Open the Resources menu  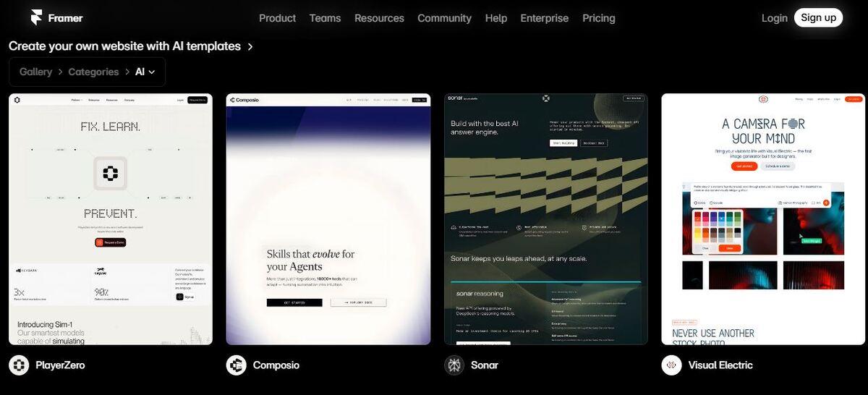(x=379, y=18)
